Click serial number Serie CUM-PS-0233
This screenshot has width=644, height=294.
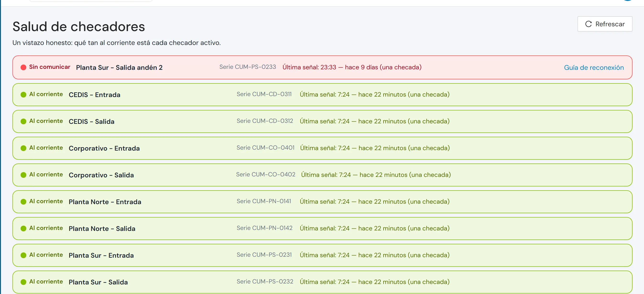248,67
